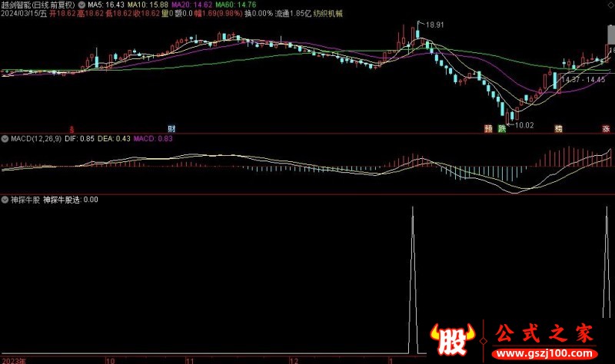Click the high price 高18.62
Image resolution: width=615 pixels, height=364 pixels.
click(90, 14)
